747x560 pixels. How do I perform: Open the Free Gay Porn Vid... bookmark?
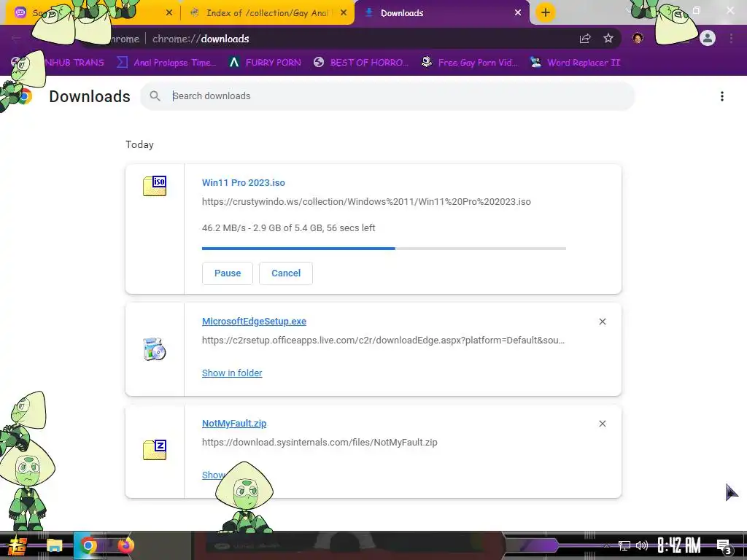pyautogui.click(x=470, y=63)
